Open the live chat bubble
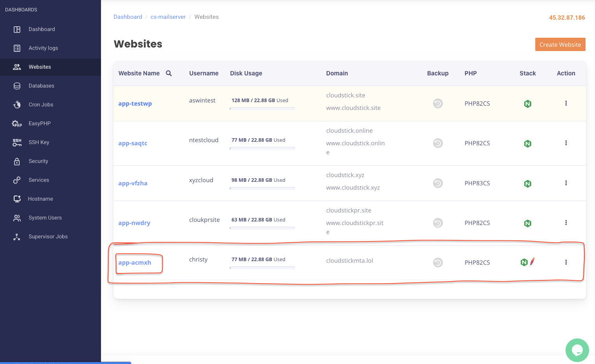The width and height of the screenshot is (595, 364). click(x=577, y=350)
